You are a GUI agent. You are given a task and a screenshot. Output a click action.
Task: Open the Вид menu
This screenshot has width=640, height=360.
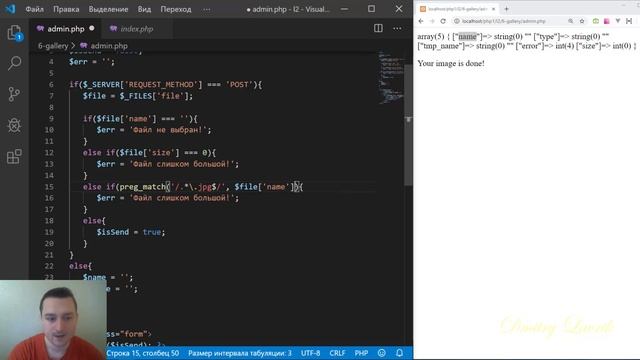point(144,9)
